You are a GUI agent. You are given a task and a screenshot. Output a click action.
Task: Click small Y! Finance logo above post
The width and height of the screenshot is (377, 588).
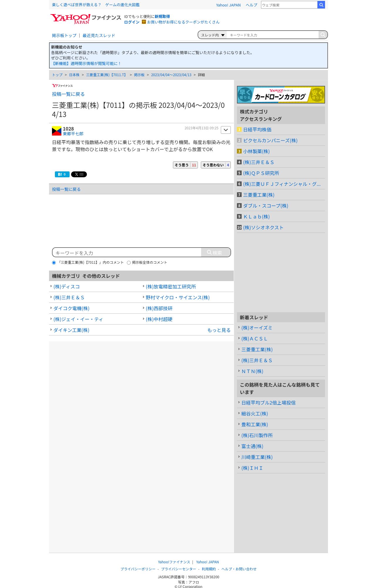point(62,86)
